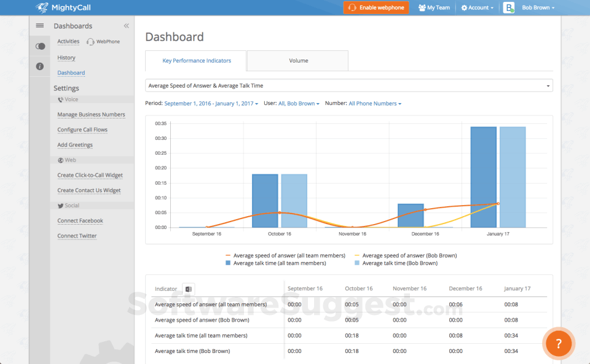Open Manage Business Numbers link
Screen dimensions: 590x364
point(91,115)
